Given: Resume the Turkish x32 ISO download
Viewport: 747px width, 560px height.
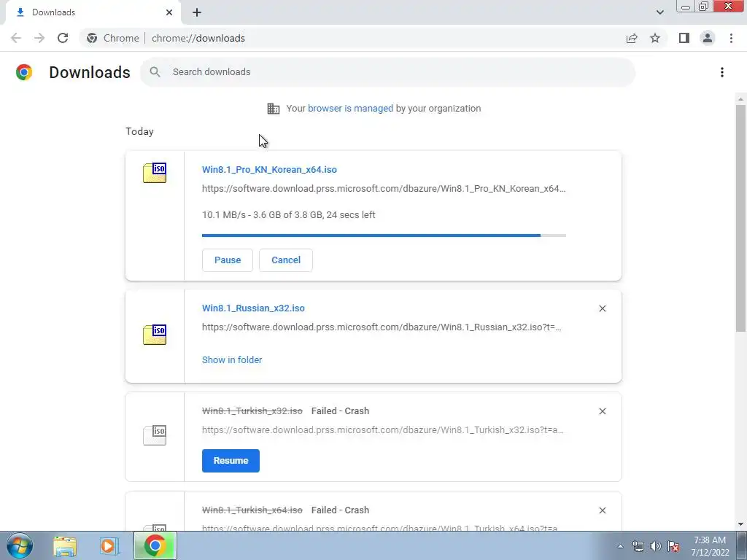Looking at the screenshot, I should coord(231,461).
